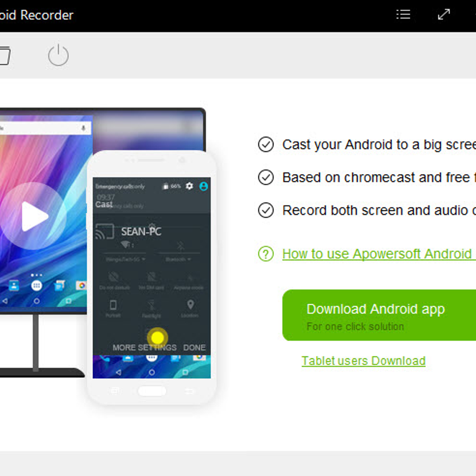The image size is (476, 476).
Task: Open the Tablet users Download link
Action: pyautogui.click(x=363, y=361)
